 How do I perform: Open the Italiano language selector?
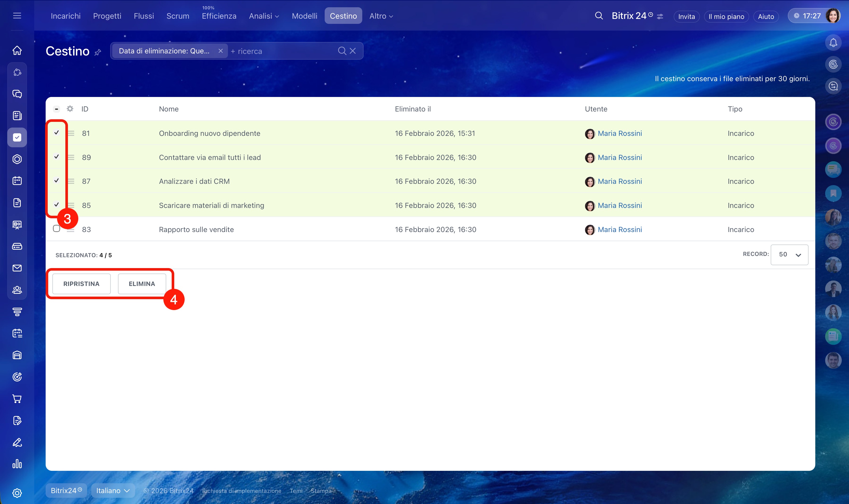[x=113, y=491]
